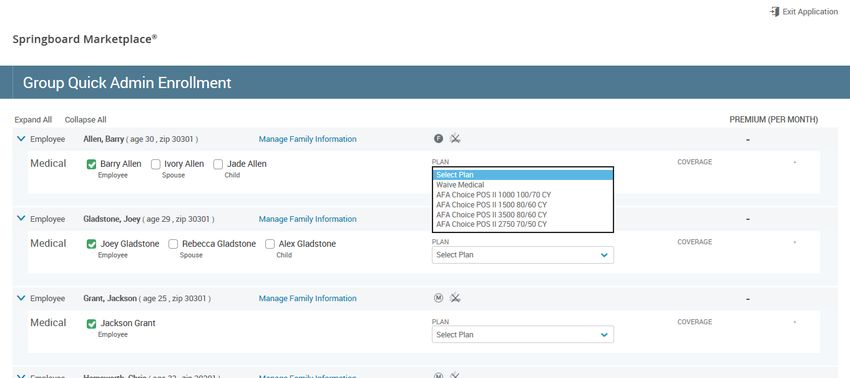Collapse the Allen, Barry employee section
The height and width of the screenshot is (378, 850).
21,139
